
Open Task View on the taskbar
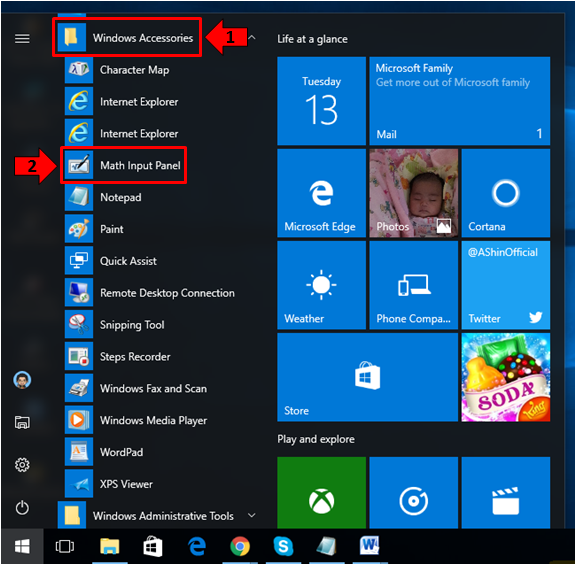(65, 546)
